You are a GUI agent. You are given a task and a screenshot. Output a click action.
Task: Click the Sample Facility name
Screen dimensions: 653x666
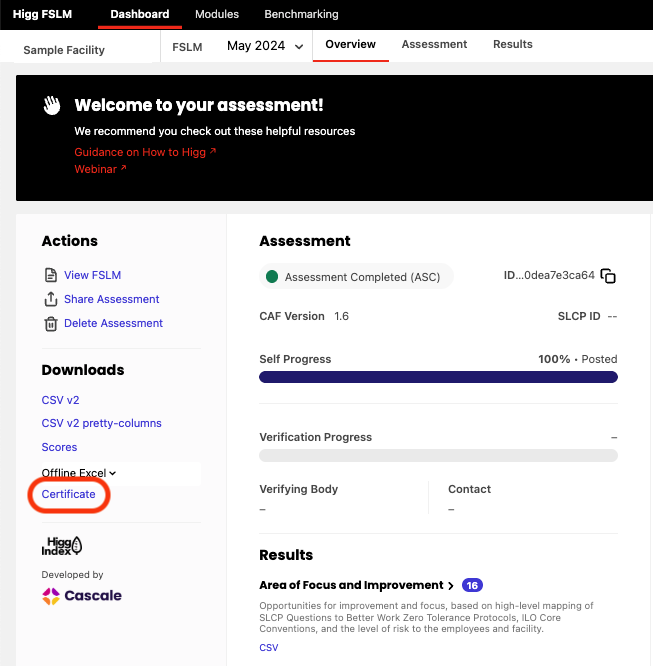coord(64,50)
